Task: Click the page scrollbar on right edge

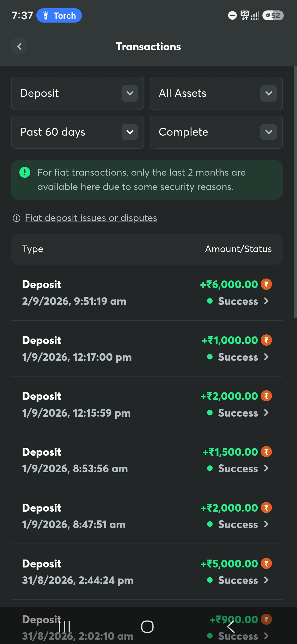Action: coord(295,192)
